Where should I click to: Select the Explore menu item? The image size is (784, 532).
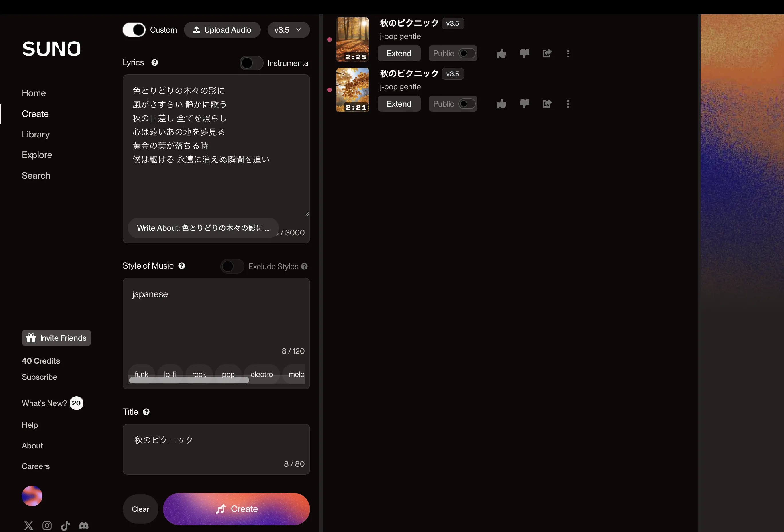click(37, 155)
